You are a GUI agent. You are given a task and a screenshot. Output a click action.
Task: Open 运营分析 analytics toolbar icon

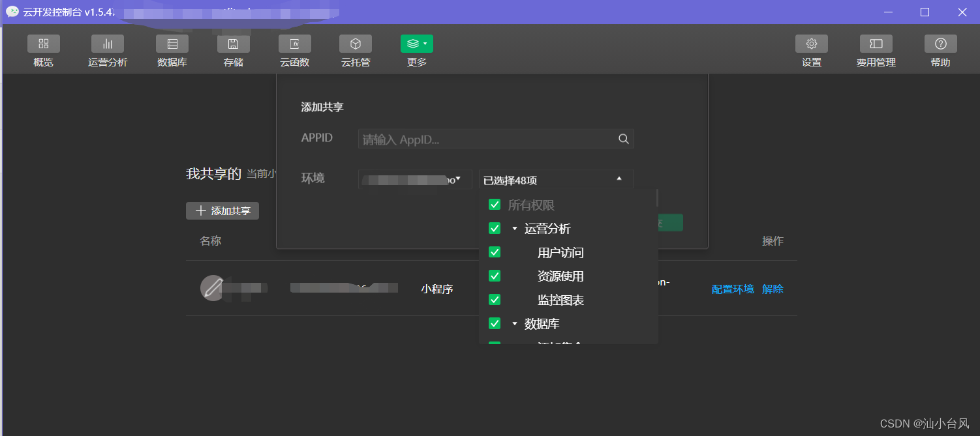click(x=108, y=44)
